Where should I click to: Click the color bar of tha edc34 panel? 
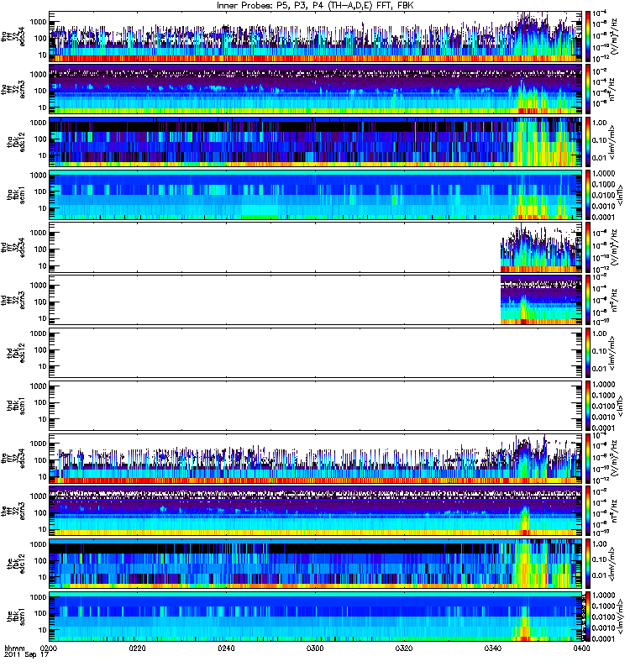pyautogui.click(x=587, y=37)
